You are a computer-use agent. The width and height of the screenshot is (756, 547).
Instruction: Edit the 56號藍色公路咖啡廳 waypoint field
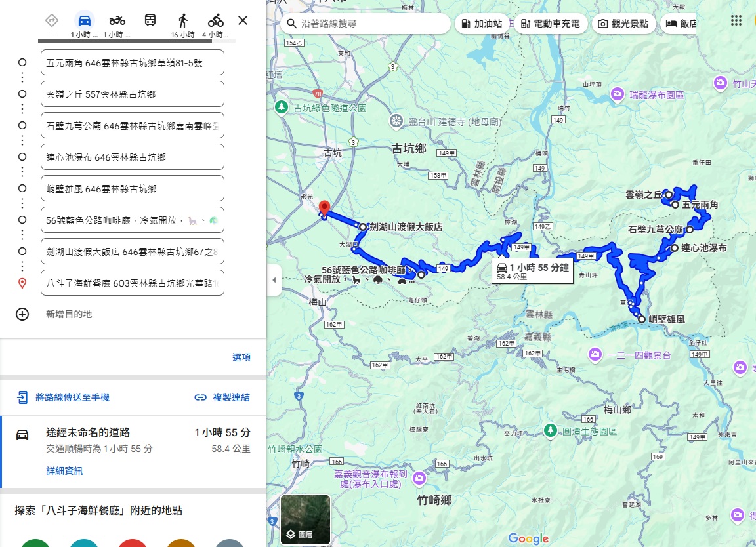(133, 220)
